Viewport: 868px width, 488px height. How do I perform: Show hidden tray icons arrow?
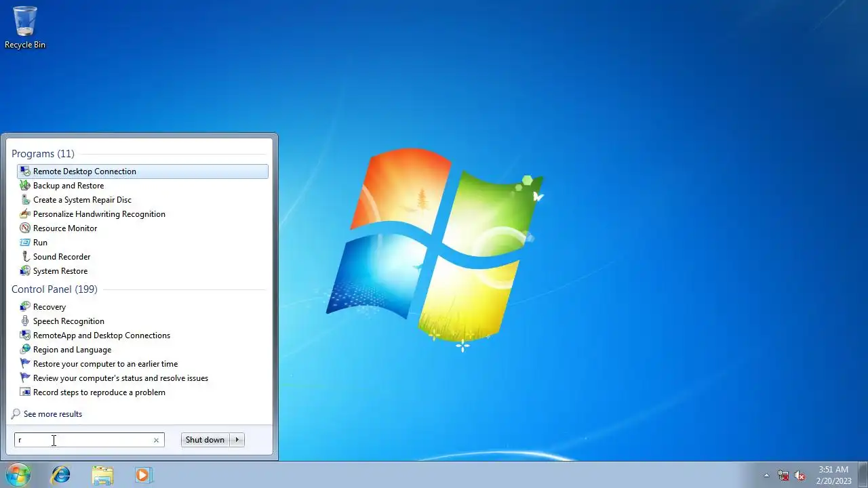(x=766, y=476)
